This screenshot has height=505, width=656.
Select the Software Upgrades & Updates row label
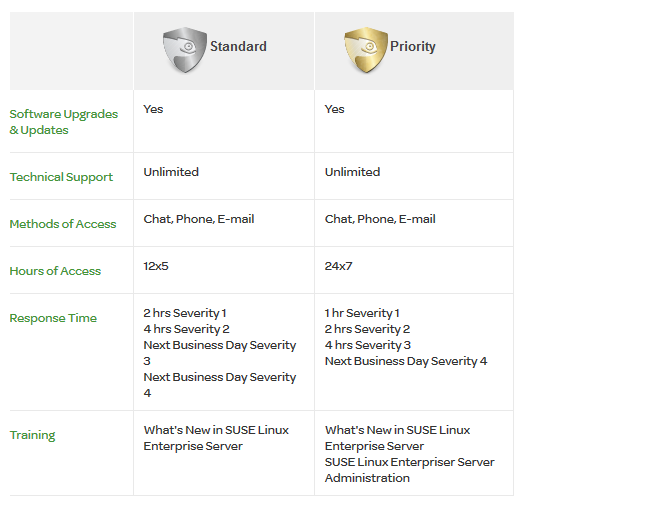[63, 122]
